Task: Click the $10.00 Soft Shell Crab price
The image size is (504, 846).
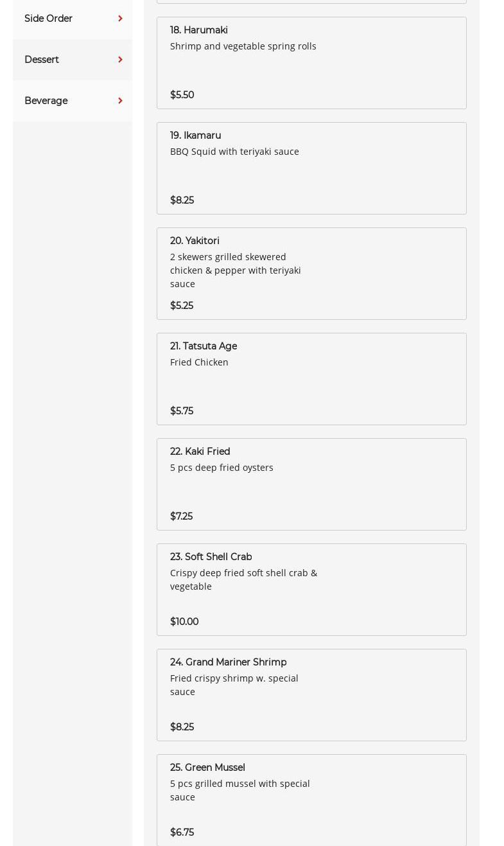Action: tap(184, 622)
